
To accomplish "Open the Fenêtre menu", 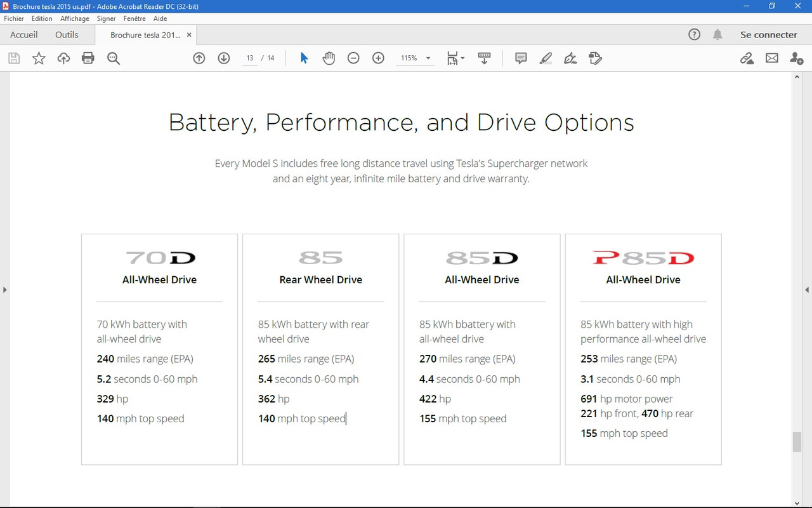I will point(134,18).
